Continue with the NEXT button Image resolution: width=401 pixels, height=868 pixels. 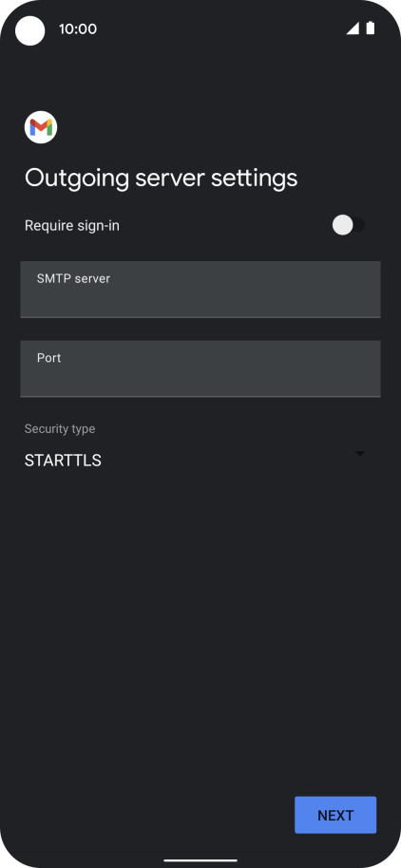click(x=335, y=815)
